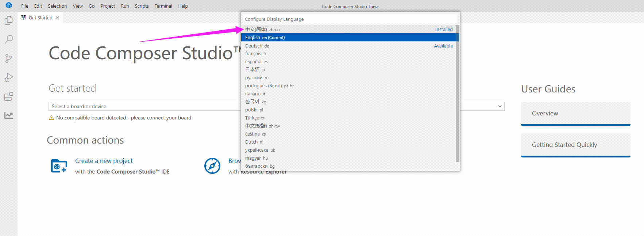Select Deutsch de language

coord(348,46)
